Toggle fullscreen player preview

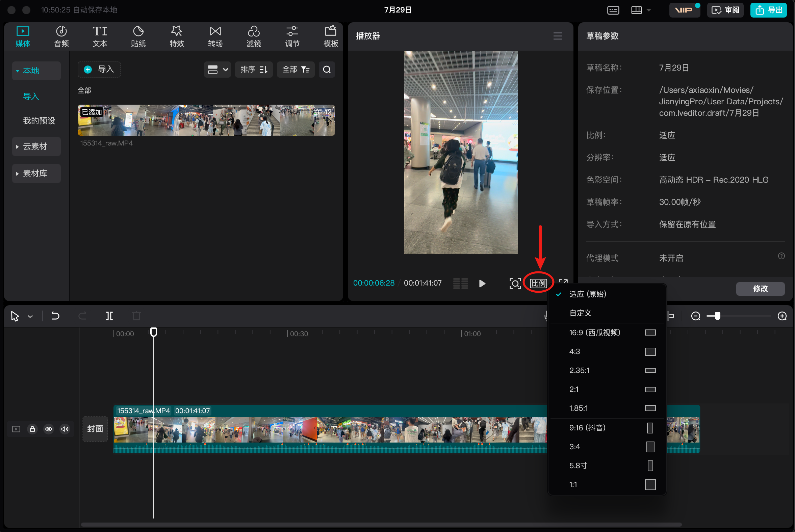click(563, 282)
